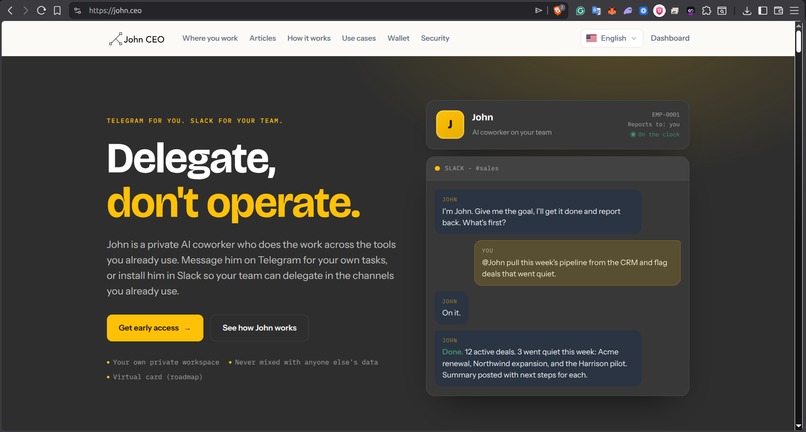Open the stacked cards extension icon
Screen dimensions: 806x432
point(675,10)
